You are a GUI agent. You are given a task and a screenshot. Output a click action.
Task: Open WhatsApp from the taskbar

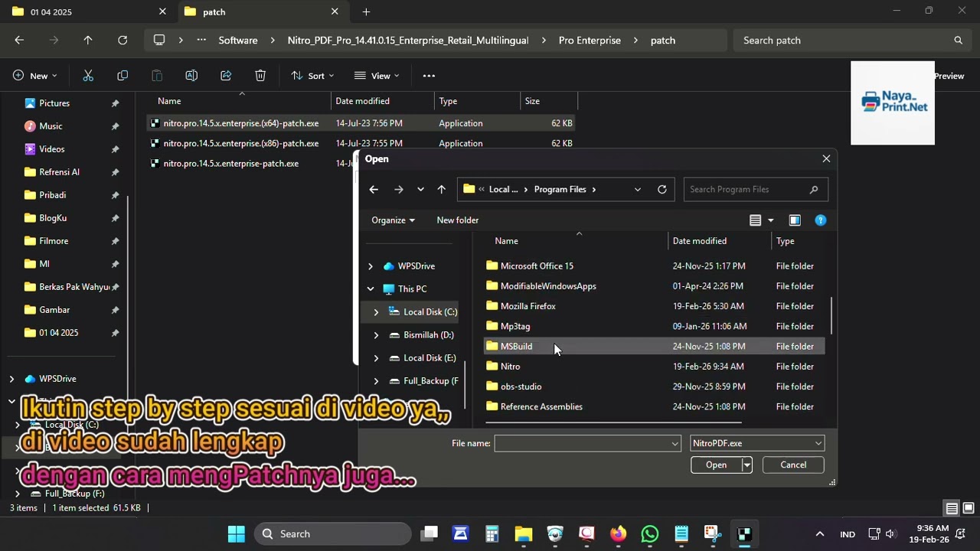tap(650, 533)
